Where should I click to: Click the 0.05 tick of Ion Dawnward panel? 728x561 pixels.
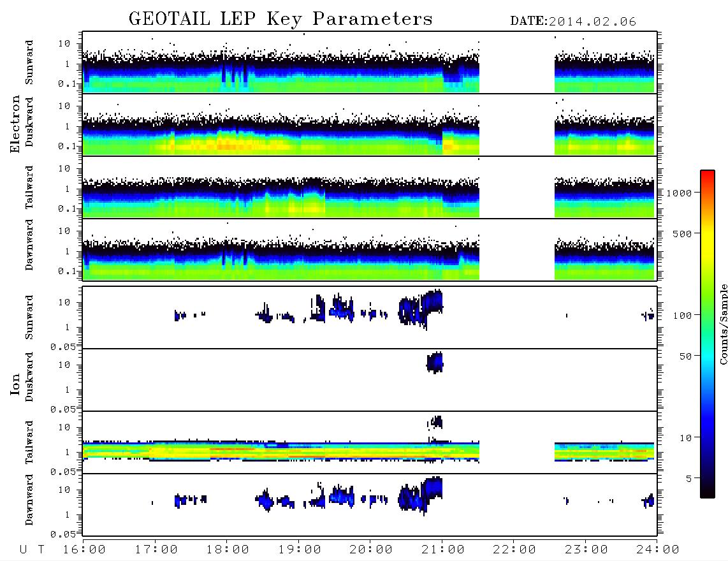pyautogui.click(x=63, y=534)
